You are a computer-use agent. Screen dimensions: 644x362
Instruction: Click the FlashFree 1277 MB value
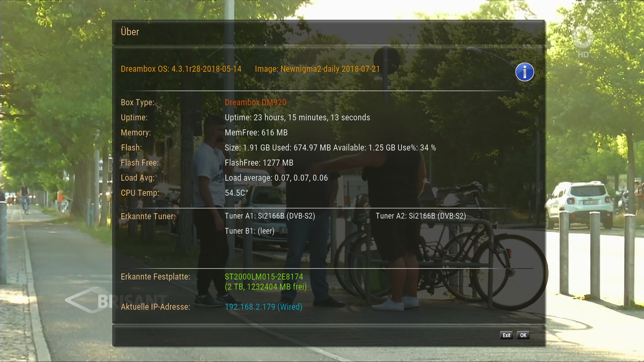coord(259,163)
